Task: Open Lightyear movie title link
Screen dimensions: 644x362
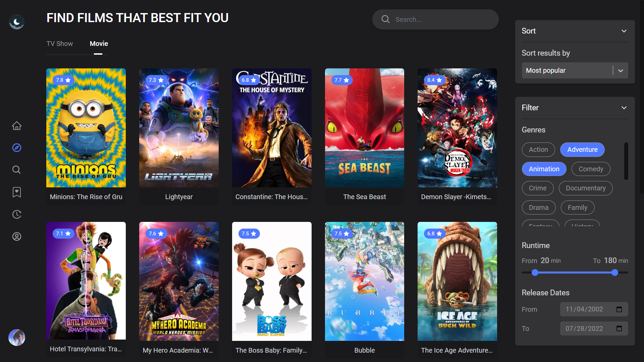Action: click(179, 197)
